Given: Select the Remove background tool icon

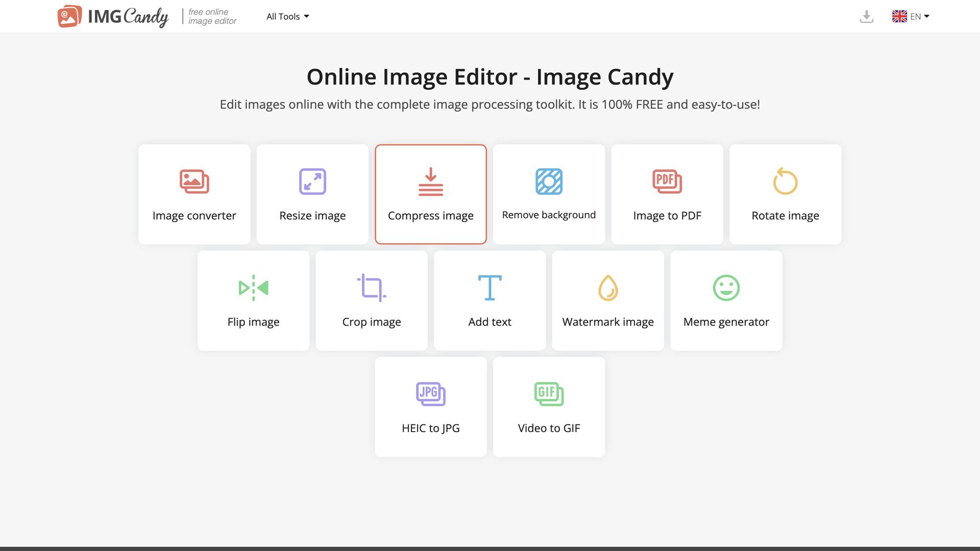Looking at the screenshot, I should (549, 181).
